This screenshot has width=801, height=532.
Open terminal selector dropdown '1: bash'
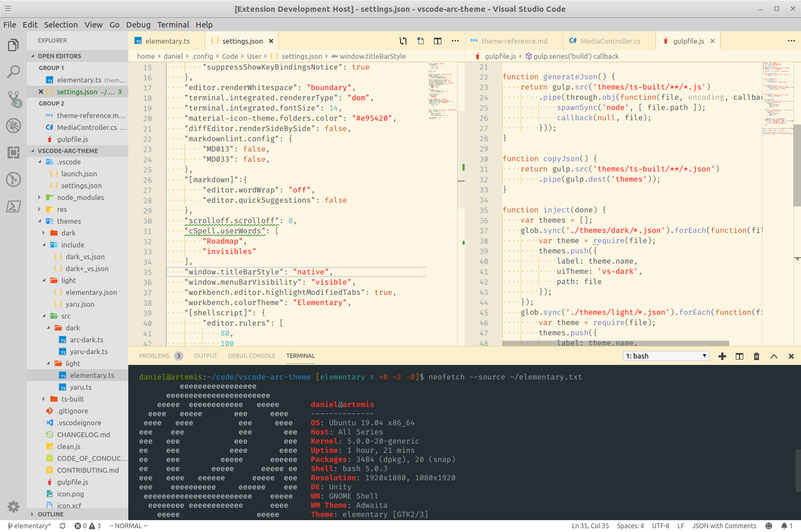tap(666, 356)
